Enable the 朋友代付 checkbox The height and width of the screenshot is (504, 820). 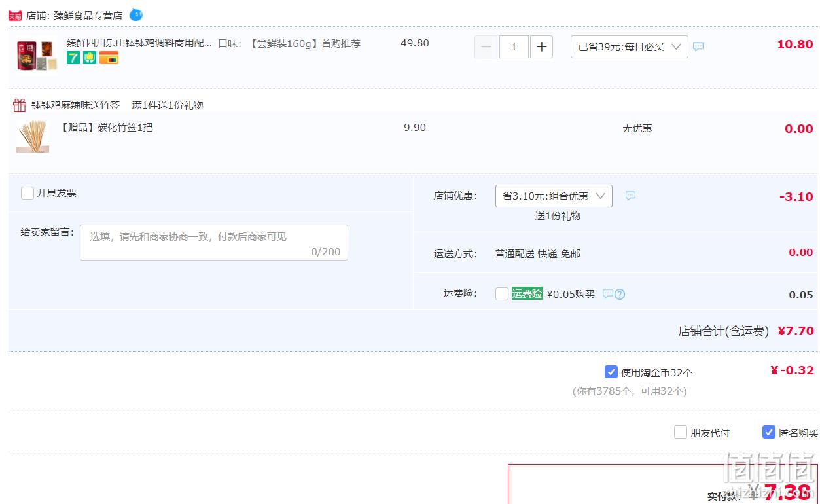point(681,433)
